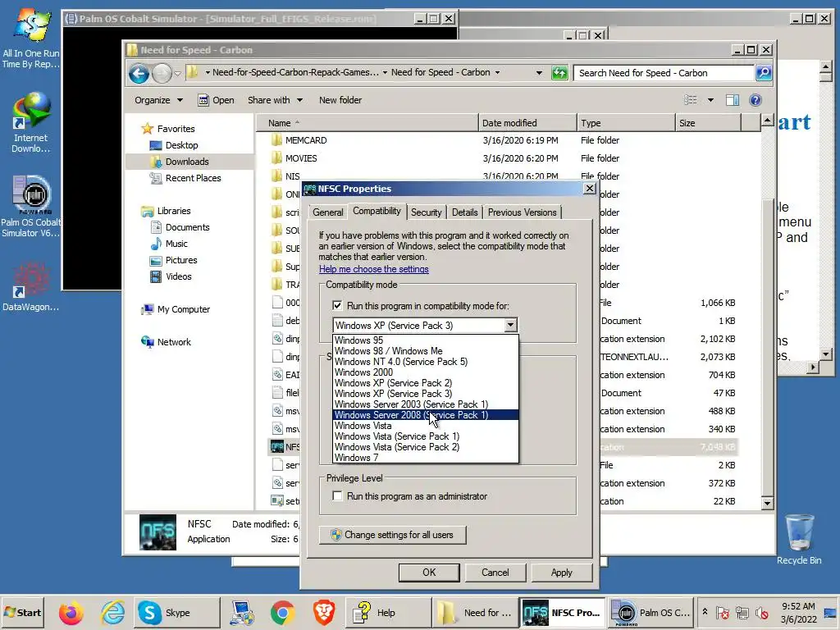This screenshot has height=630, width=840.
Task: Expand the Need-for-Speed-Carbon-Repack-Games breadcrumb arrow
Action: pyautogui.click(x=385, y=73)
